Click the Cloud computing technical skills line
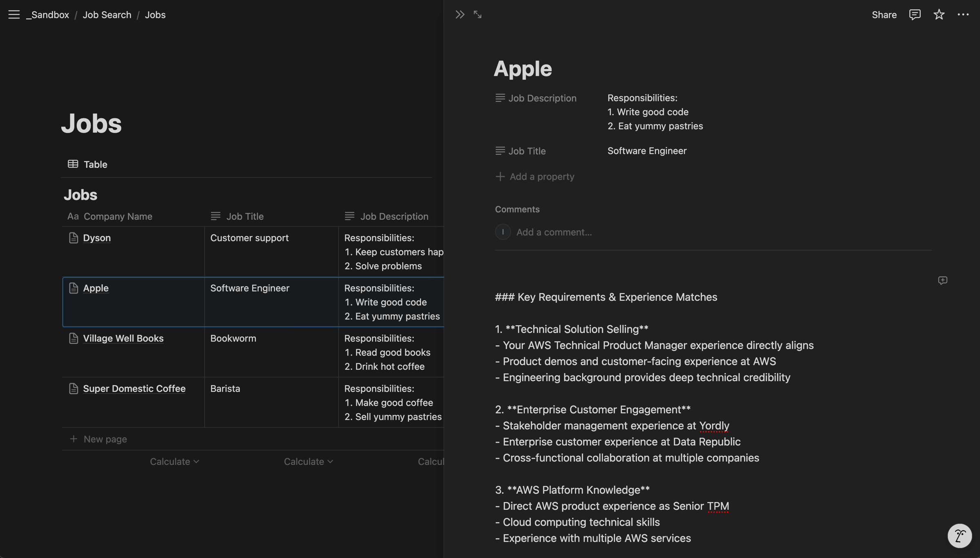 coord(577,522)
